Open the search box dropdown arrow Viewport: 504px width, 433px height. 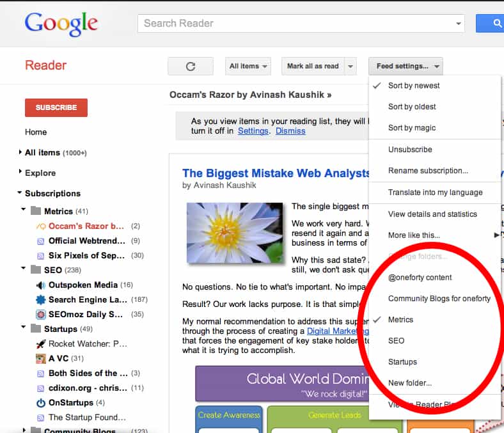pos(459,24)
